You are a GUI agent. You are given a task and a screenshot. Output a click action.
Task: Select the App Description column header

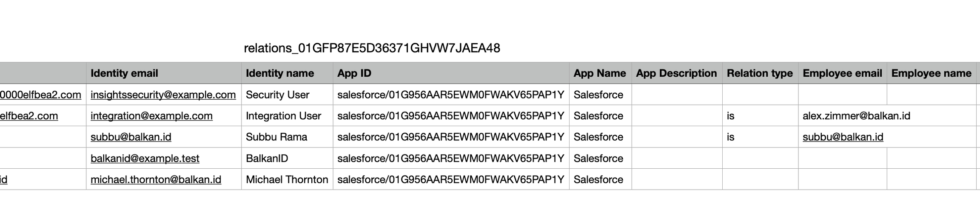pyautogui.click(x=676, y=73)
